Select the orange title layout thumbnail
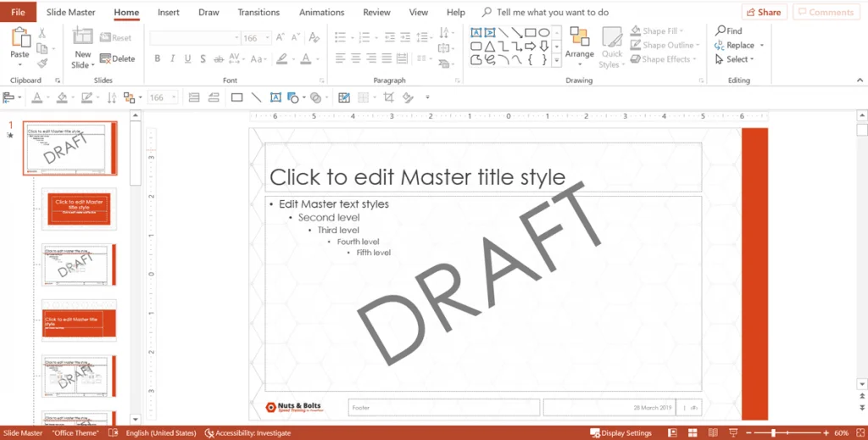 pyautogui.click(x=79, y=209)
